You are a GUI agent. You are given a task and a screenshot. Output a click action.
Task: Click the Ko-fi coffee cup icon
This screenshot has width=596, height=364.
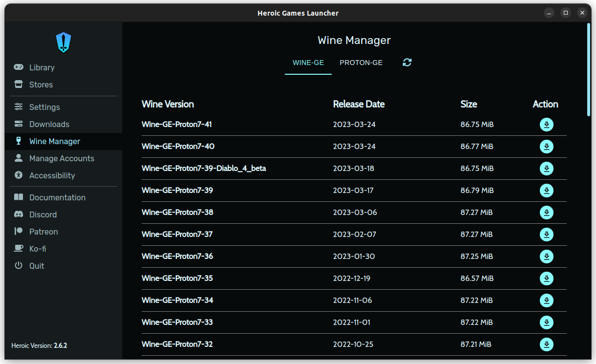[19, 248]
